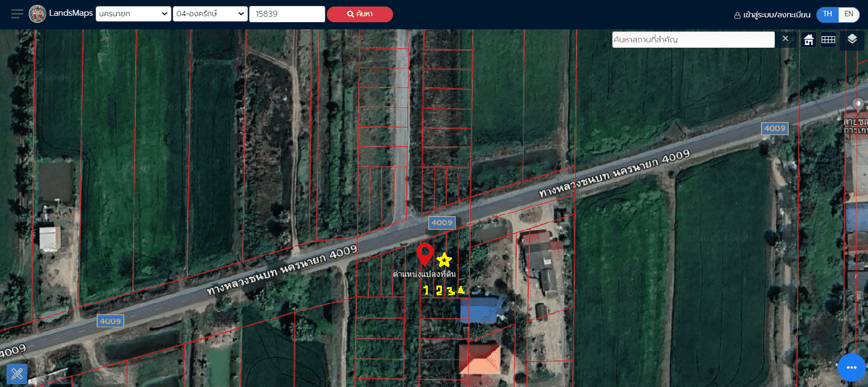
Task: Click the landmark search field ค้นหาสถานที่สำคัญ
Action: tap(693, 40)
